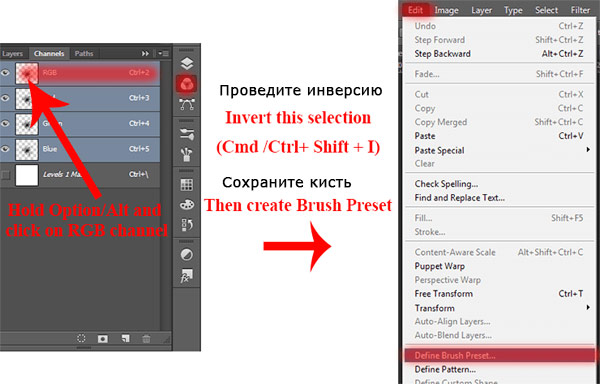This screenshot has width=600, height=384.
Task: Choose Define Pattern menu entry
Action: pyautogui.click(x=499, y=369)
